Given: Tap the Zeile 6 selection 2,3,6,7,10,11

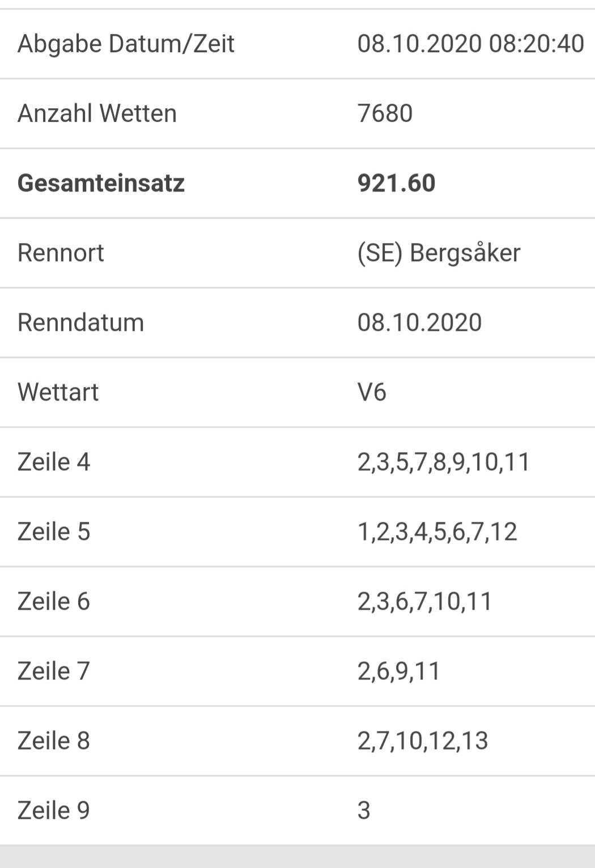Looking at the screenshot, I should pyautogui.click(x=425, y=602).
